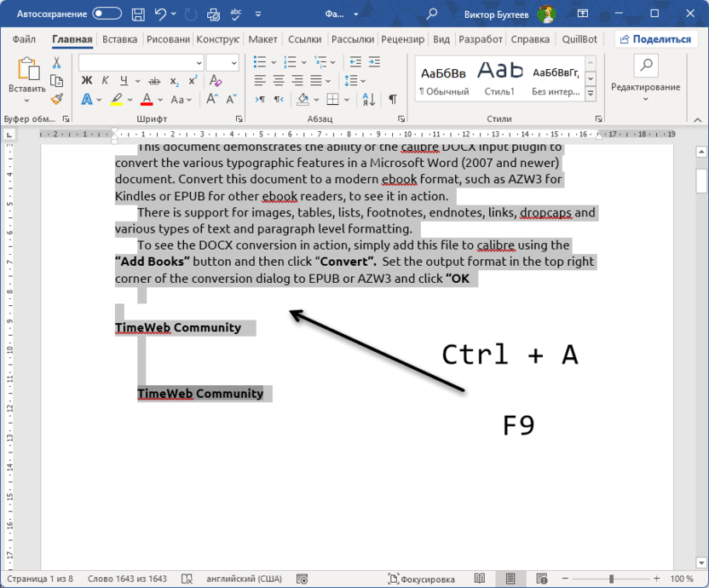Screen dimensions: 709x588
Task: Apply the Стиль1 style from Styles gallery
Action: (x=499, y=79)
